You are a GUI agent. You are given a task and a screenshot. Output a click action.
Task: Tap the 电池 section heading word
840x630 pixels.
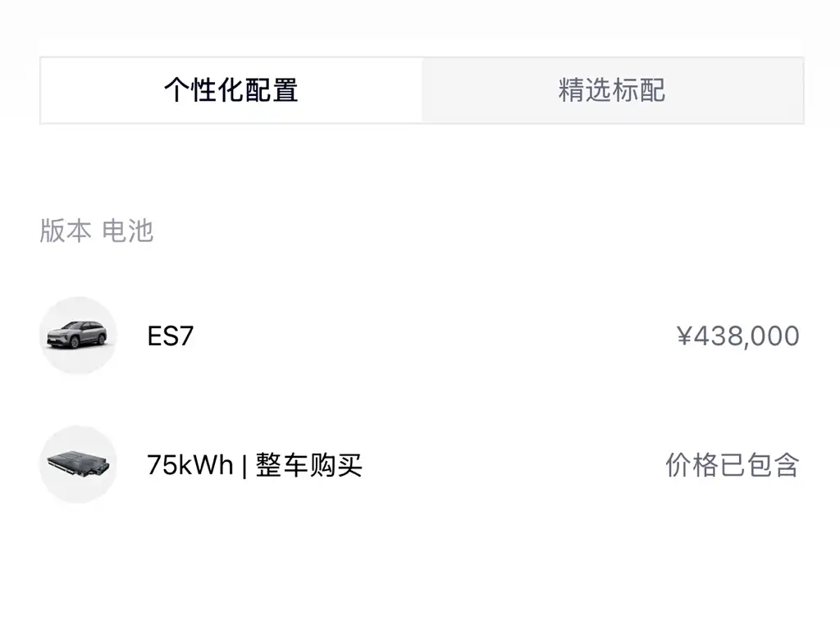[127, 231]
